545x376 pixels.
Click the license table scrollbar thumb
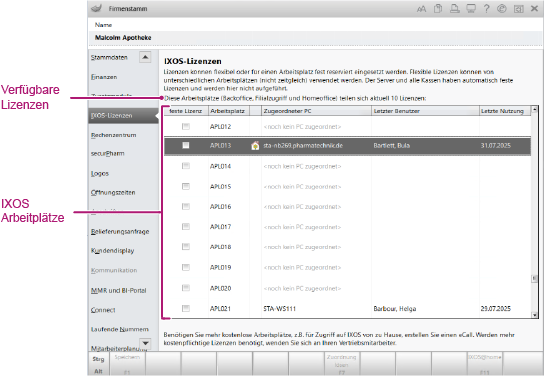click(x=535, y=278)
